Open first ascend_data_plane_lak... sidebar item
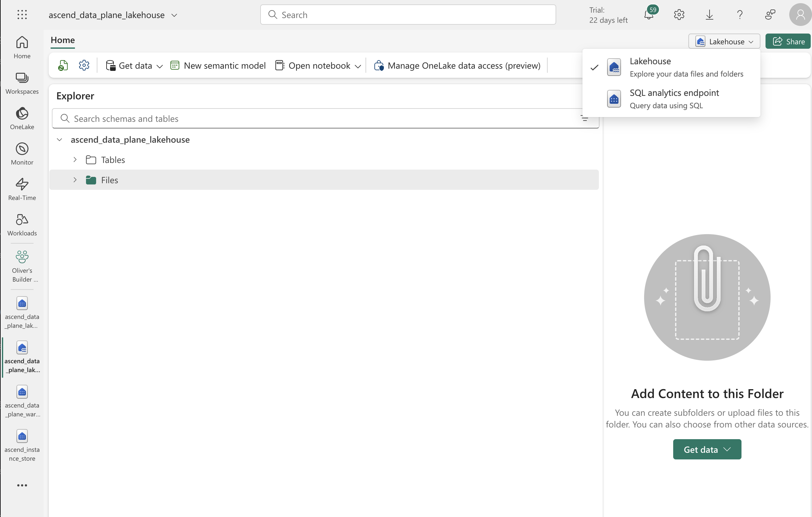812x517 pixels. coord(22,313)
